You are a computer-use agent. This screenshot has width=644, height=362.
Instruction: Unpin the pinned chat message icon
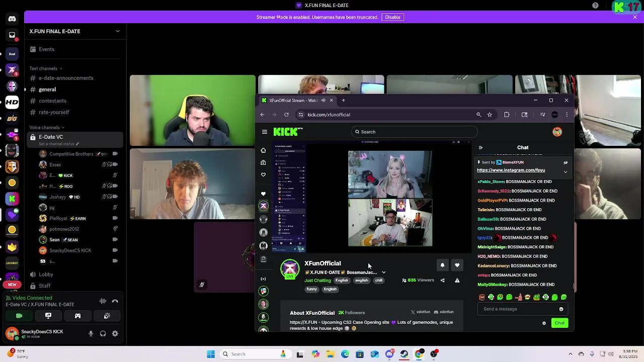(x=566, y=162)
